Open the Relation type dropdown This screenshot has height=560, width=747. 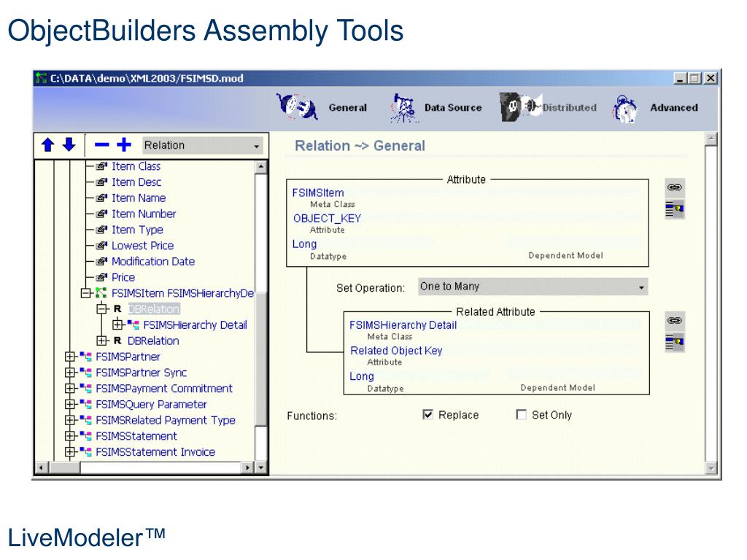(204, 145)
